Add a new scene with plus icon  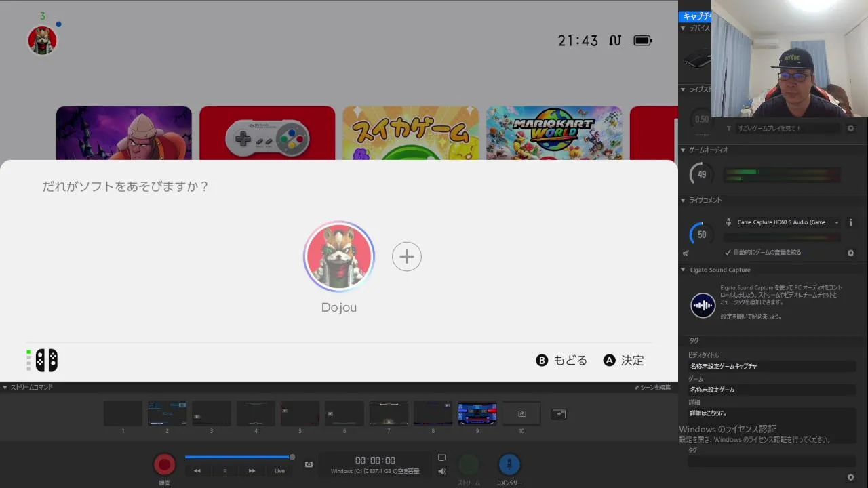coord(559,413)
